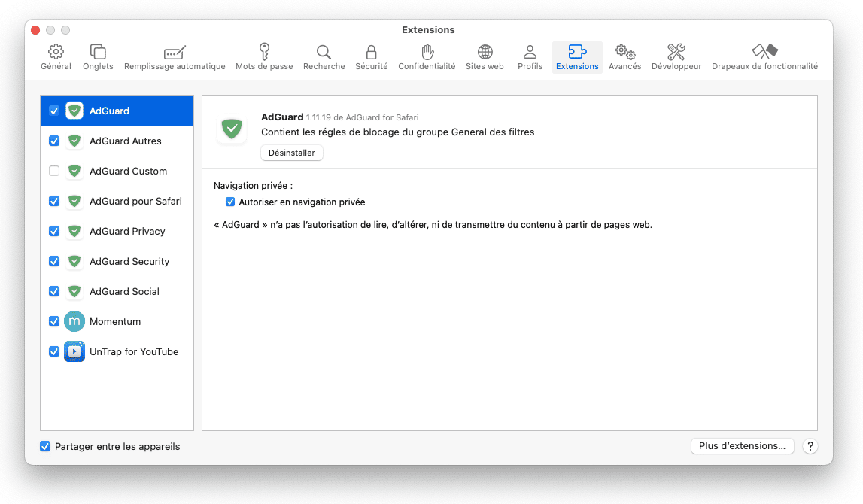Open Drapeaux de fonctionnalité flags icon
Image resolution: width=863 pixels, height=504 pixels.
point(764,52)
